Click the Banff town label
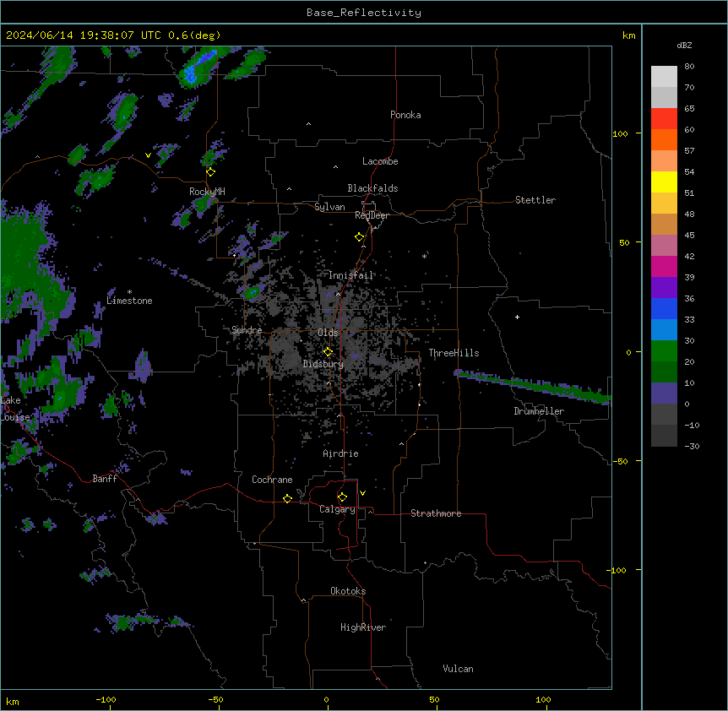Viewport: 728px width, 711px height. [105, 479]
